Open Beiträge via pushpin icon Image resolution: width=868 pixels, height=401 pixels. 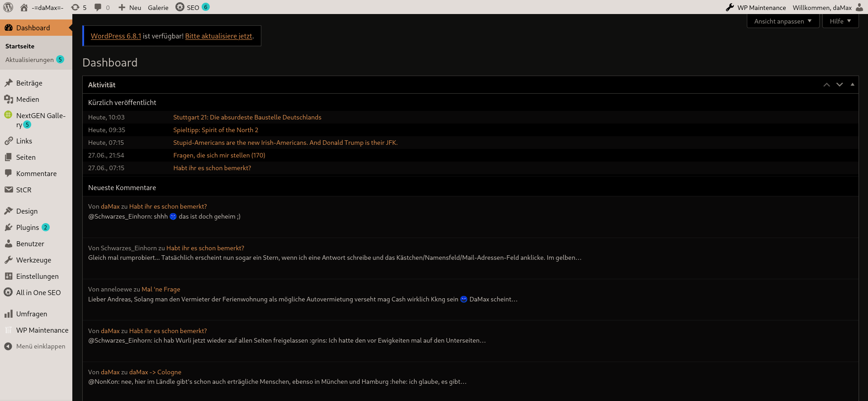pos(8,83)
